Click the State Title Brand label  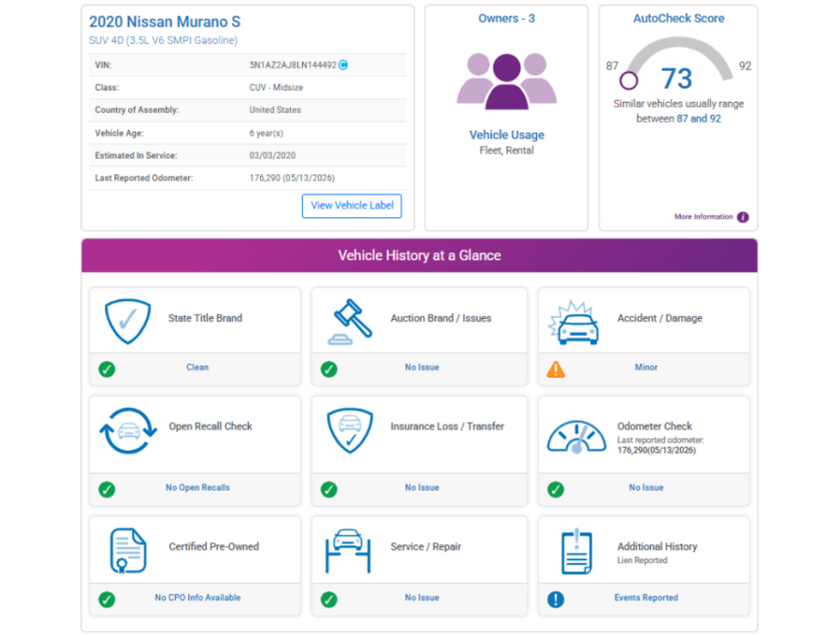pyautogui.click(x=205, y=318)
